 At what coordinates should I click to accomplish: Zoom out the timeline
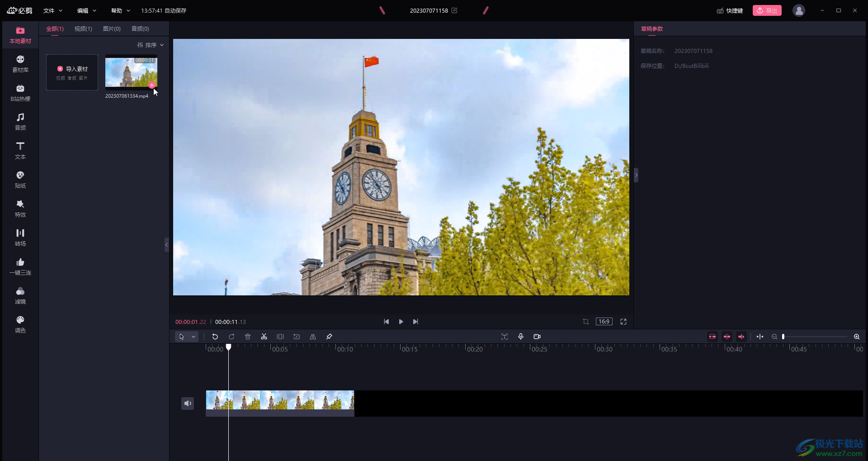click(x=774, y=337)
